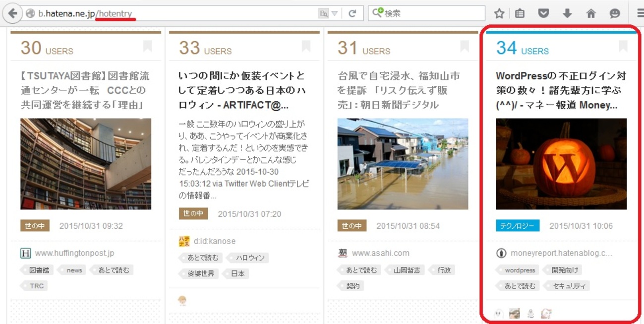Open the Firefox hamburger menu
The image size is (644, 324).
pyautogui.click(x=640, y=14)
